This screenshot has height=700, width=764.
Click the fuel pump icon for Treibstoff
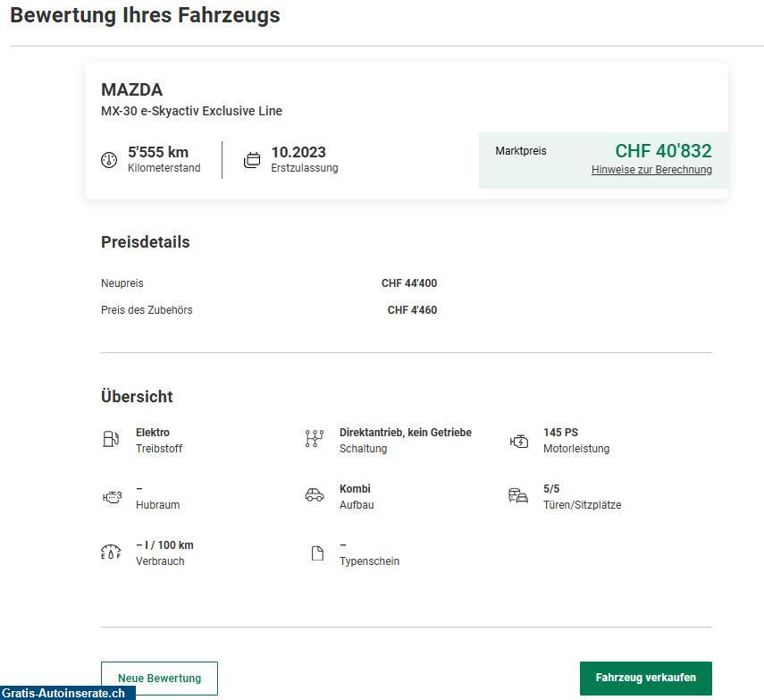pos(111,439)
